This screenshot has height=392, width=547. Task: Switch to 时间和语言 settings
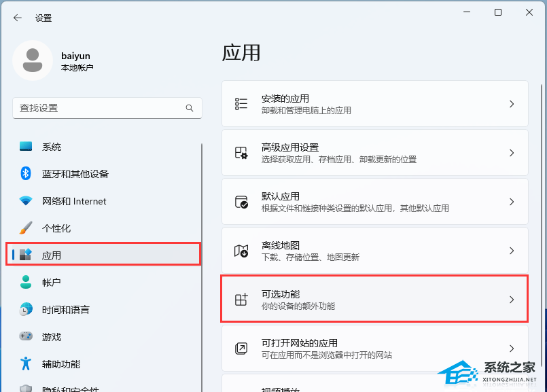pyautogui.click(x=65, y=310)
